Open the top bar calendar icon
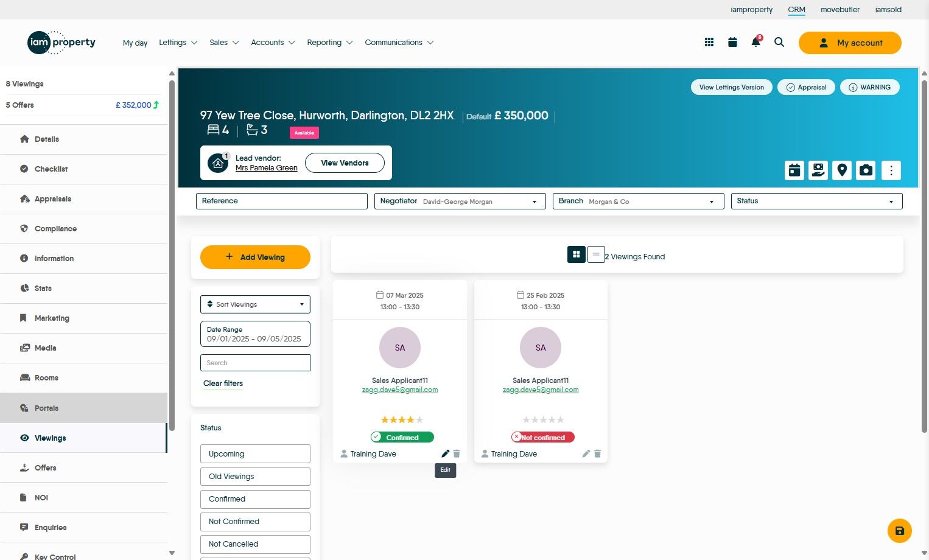929x560 pixels. click(732, 43)
